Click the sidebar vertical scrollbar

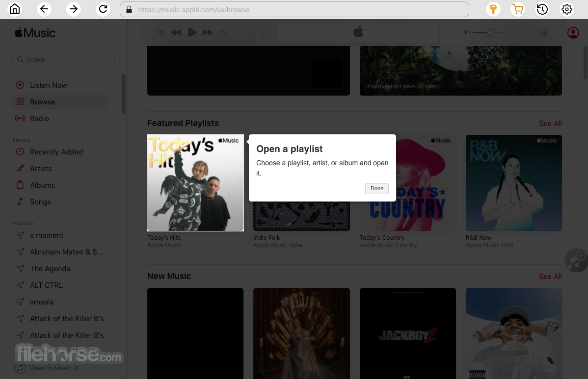click(x=123, y=94)
